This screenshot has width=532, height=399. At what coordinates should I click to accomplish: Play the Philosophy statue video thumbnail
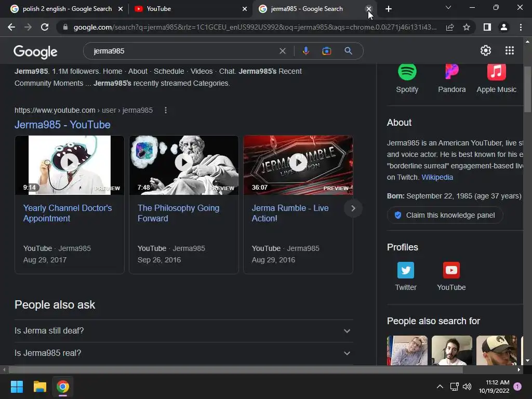tap(183, 165)
